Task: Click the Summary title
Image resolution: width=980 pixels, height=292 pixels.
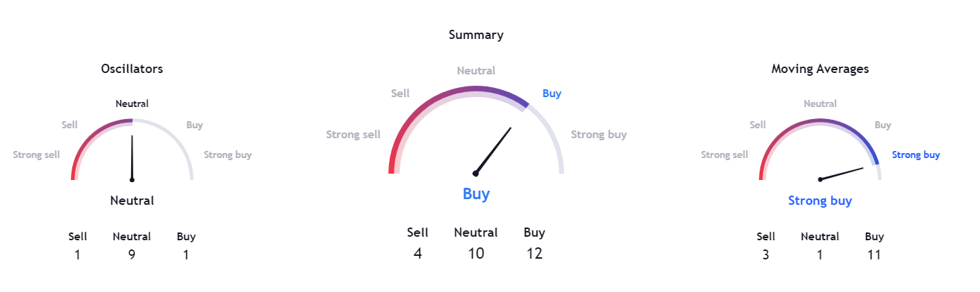Action: pyautogui.click(x=476, y=34)
